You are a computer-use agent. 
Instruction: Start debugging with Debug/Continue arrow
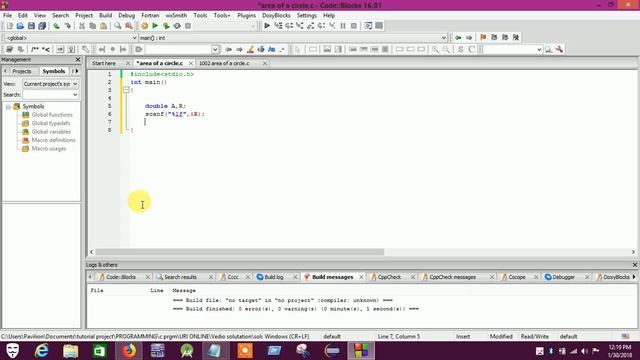coord(267,26)
